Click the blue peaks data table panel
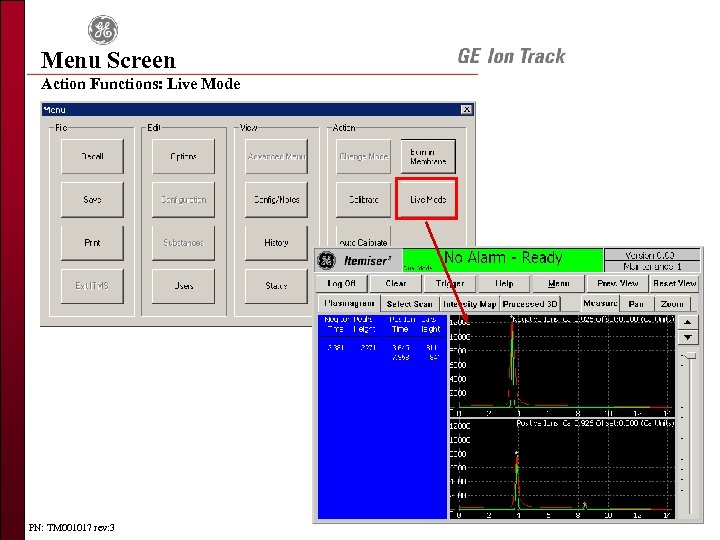 coord(382,416)
